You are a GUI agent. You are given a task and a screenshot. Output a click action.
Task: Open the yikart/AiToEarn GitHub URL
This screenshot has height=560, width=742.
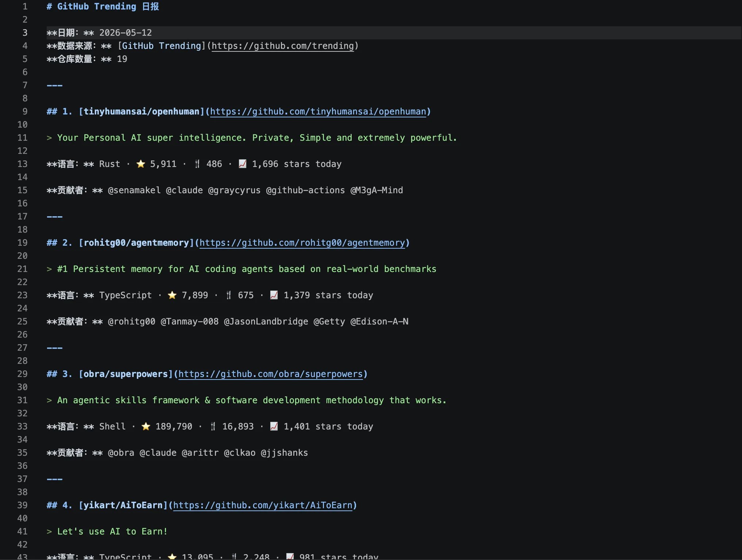[263, 505]
